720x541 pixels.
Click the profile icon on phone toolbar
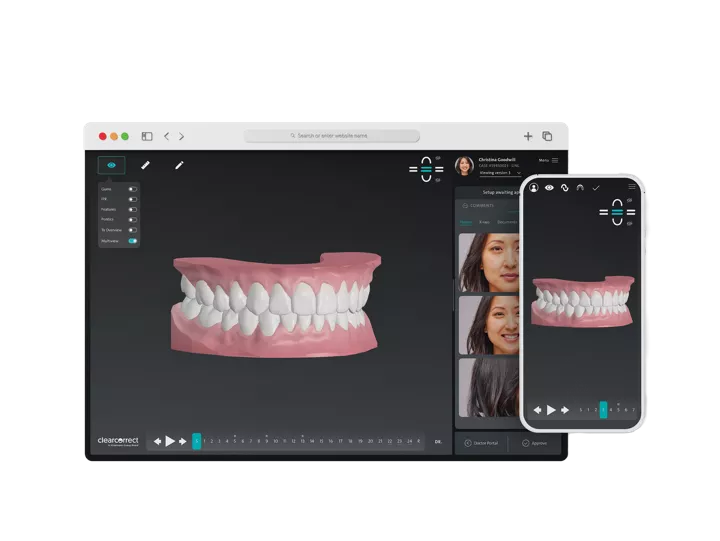point(534,187)
